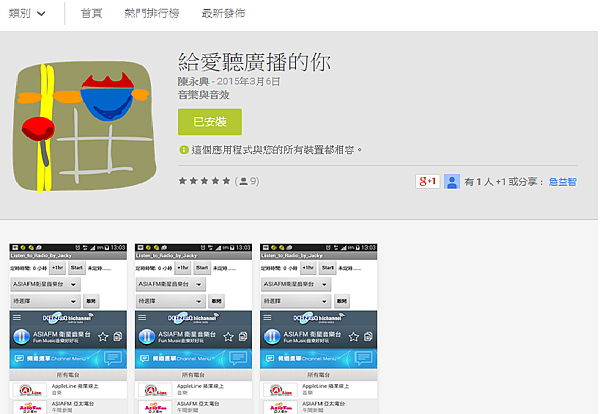
Task: Click the blue user avatar icon
Action: (x=452, y=181)
